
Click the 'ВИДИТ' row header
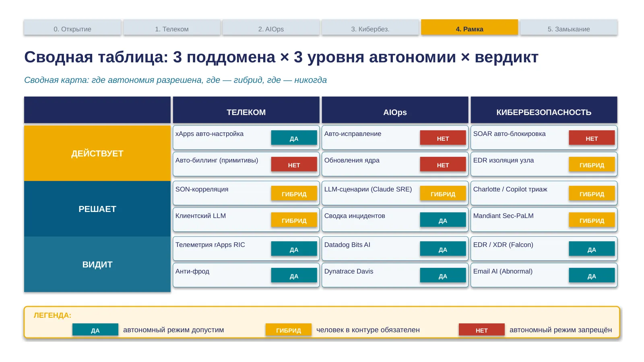[x=97, y=264]
